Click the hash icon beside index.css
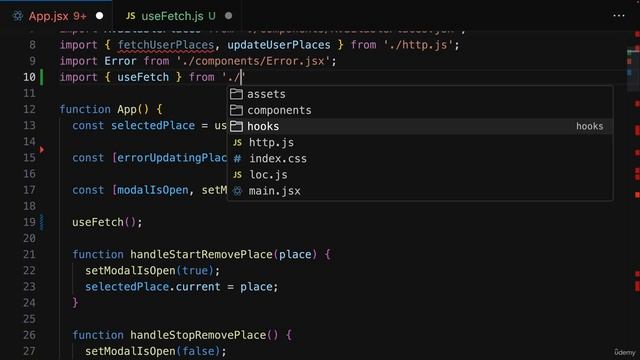The height and width of the screenshot is (360, 640). pyautogui.click(x=237, y=158)
